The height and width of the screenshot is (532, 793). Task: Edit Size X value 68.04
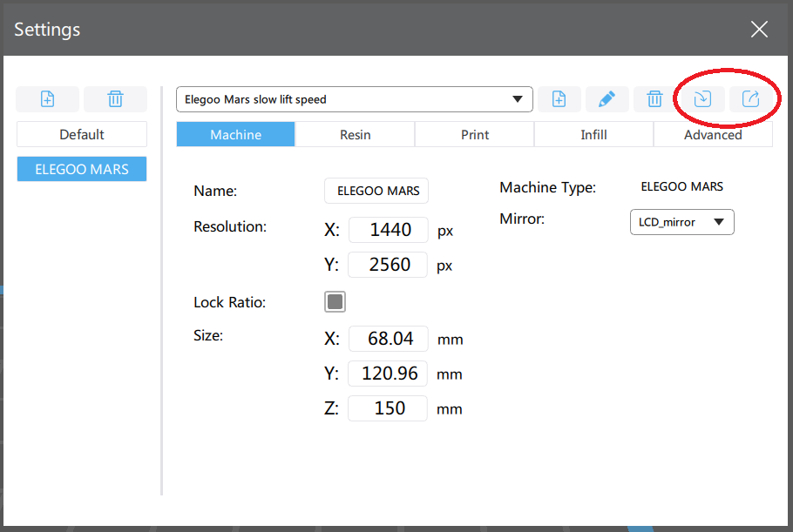click(x=389, y=338)
